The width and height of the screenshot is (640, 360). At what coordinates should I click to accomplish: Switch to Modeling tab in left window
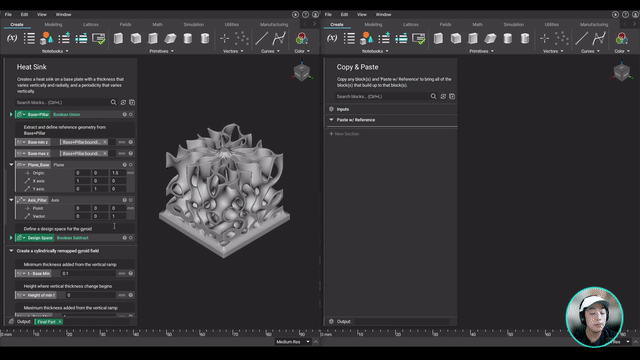point(53,24)
